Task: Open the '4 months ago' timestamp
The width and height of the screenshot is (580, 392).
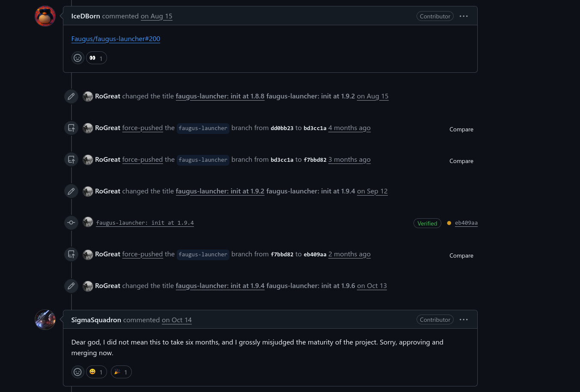Action: pos(349,128)
